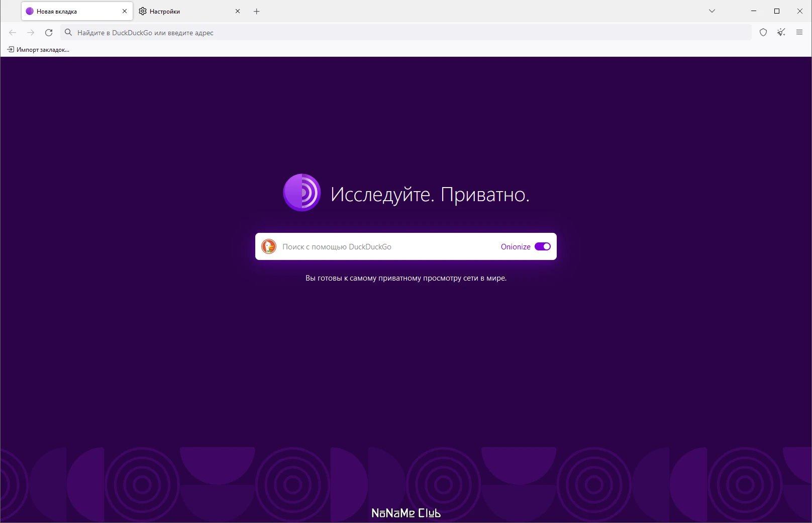Click Импорт закладок bookmark import button
Viewport: 812px width, 523px height.
(x=38, y=50)
